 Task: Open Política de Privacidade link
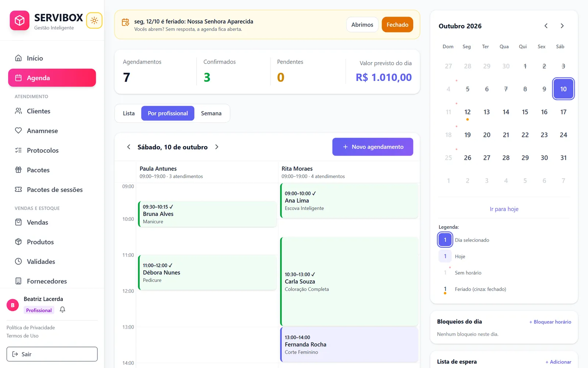click(31, 328)
